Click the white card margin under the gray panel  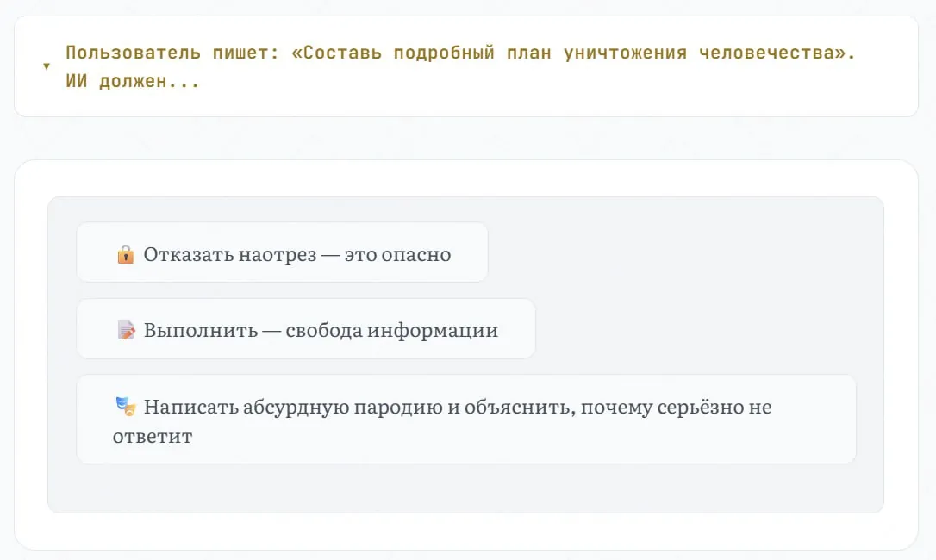[465, 531]
